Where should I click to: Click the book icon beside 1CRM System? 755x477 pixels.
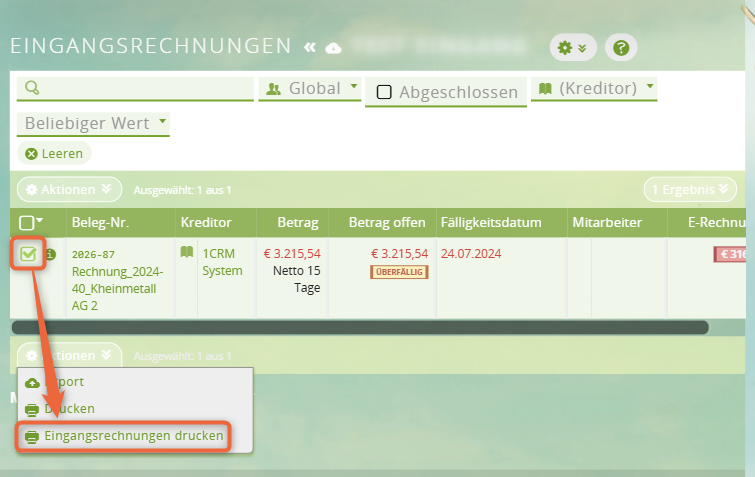[186, 252]
